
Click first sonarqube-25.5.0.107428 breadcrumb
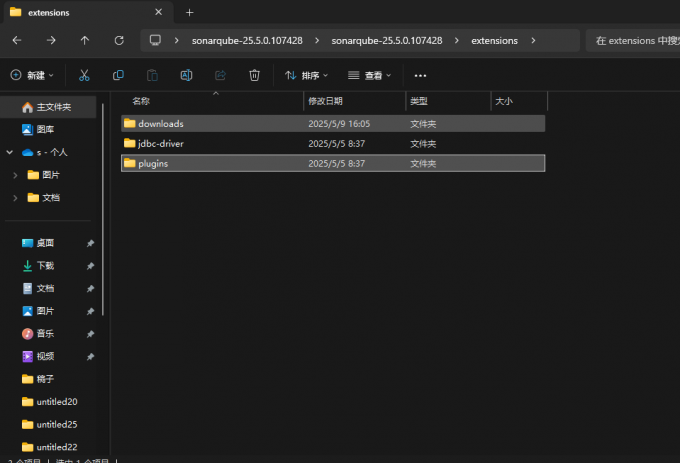(247, 40)
